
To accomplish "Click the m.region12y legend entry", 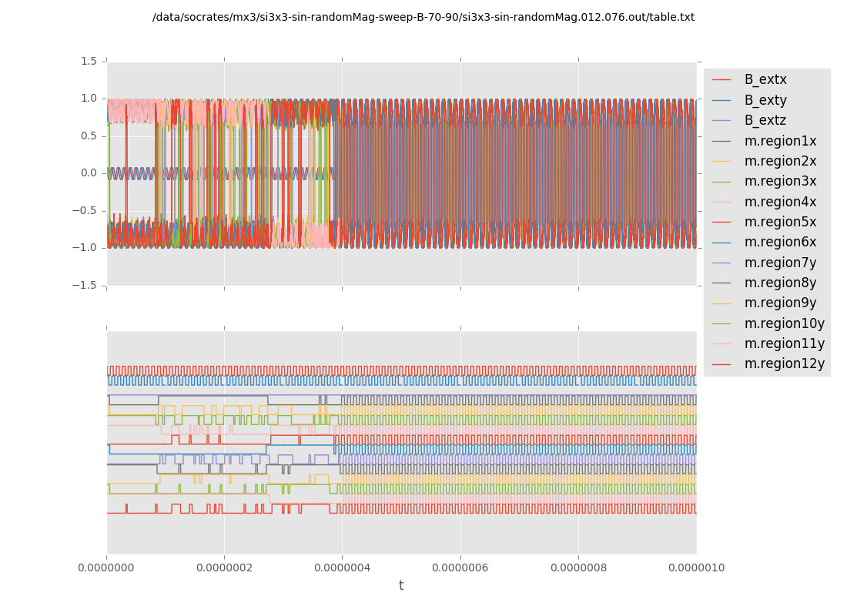I will point(784,363).
